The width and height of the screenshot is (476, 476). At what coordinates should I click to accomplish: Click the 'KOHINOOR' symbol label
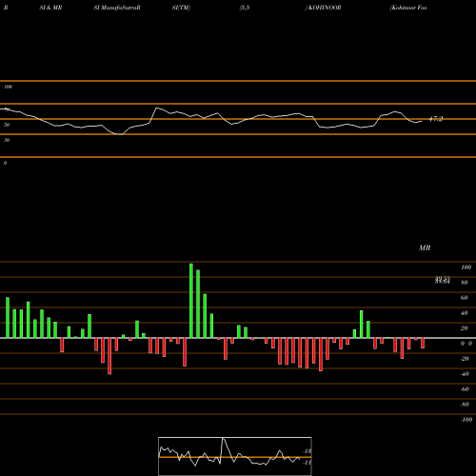coord(325,8)
